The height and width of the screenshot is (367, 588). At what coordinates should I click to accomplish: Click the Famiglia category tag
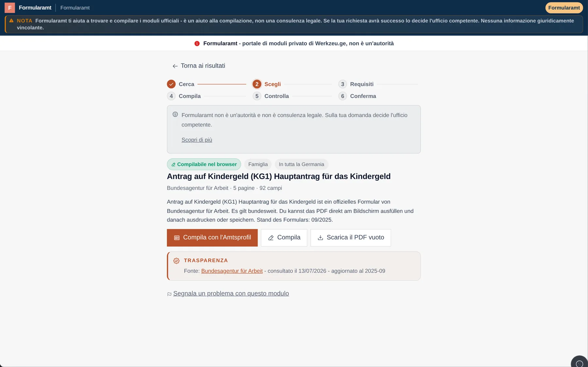258,164
